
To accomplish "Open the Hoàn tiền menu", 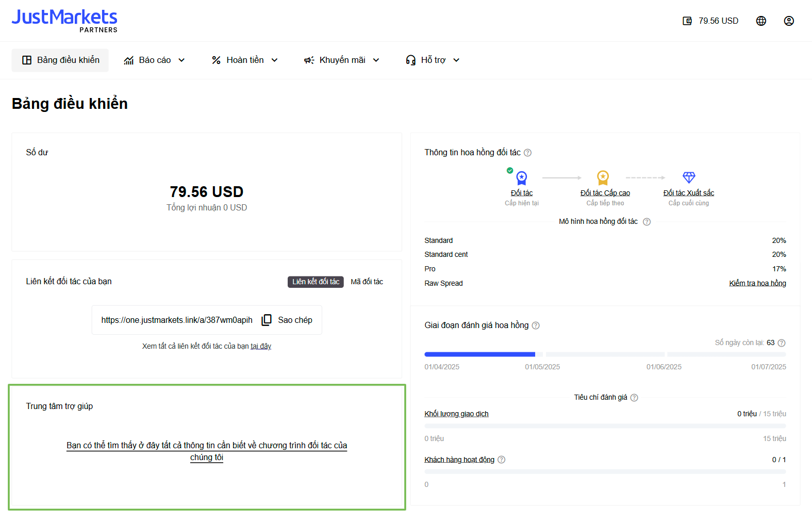I will click(245, 60).
